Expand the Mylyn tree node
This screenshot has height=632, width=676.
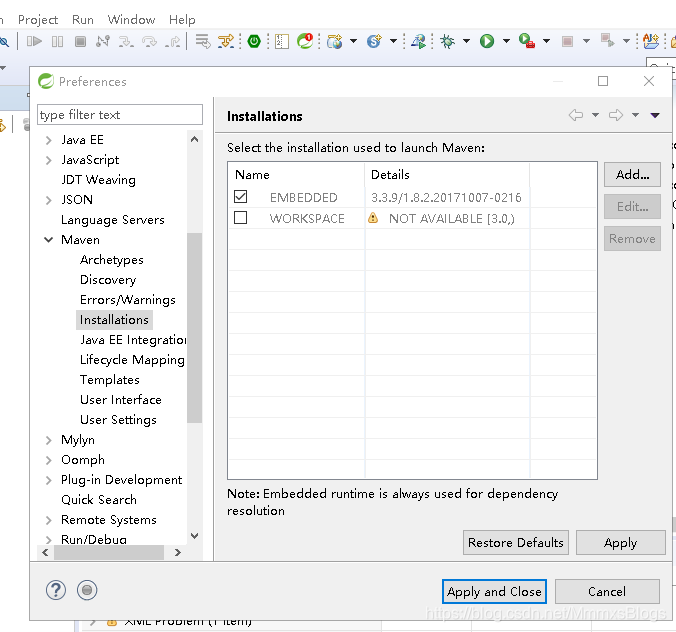tap(49, 440)
